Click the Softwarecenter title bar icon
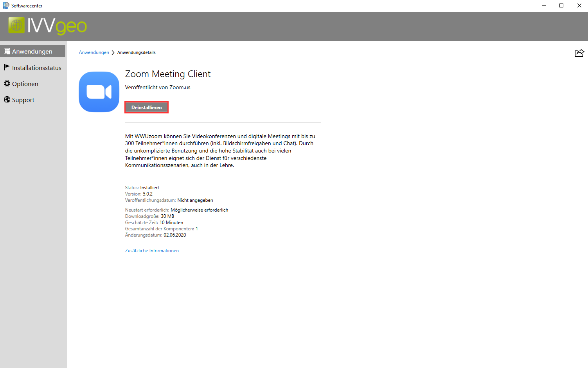588x368 pixels. pyautogui.click(x=6, y=5)
